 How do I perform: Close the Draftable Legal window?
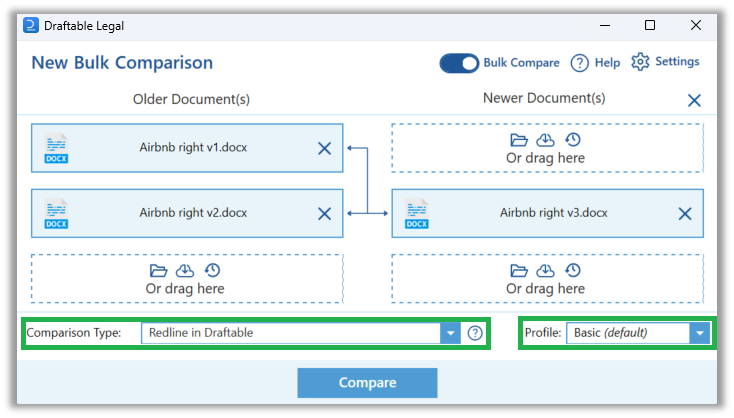(x=696, y=25)
